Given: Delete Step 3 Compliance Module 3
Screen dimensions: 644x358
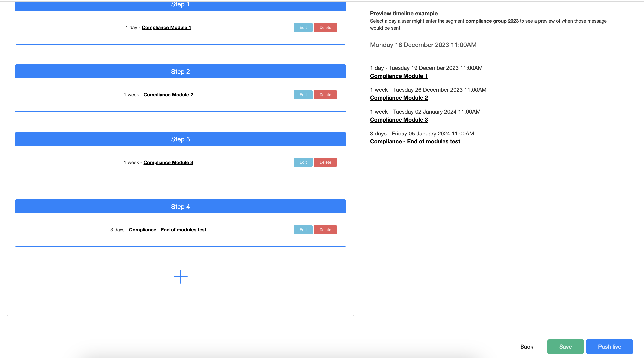Looking at the screenshot, I should [325, 162].
